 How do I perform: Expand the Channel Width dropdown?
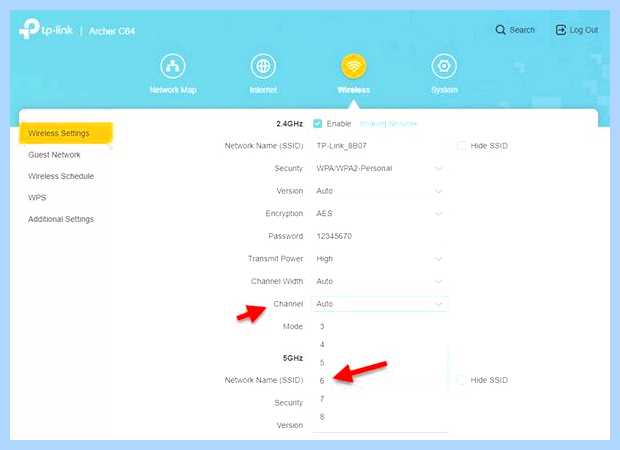pos(380,281)
